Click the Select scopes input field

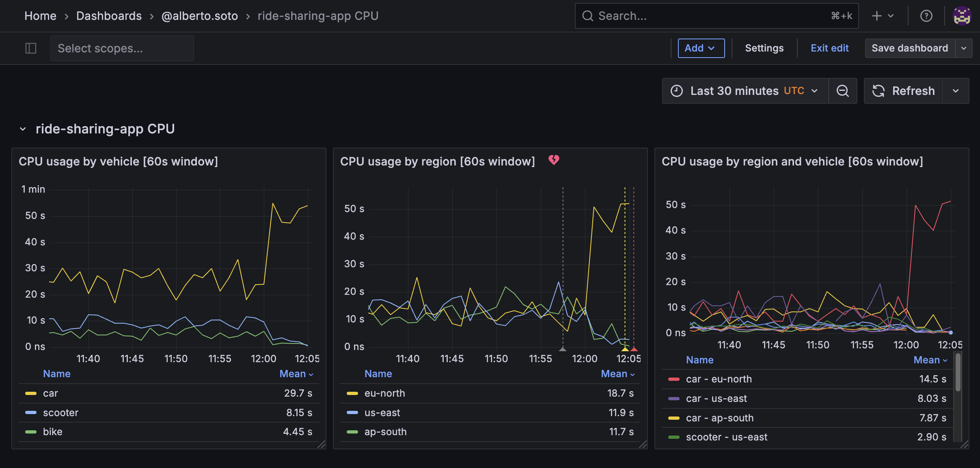point(122,48)
